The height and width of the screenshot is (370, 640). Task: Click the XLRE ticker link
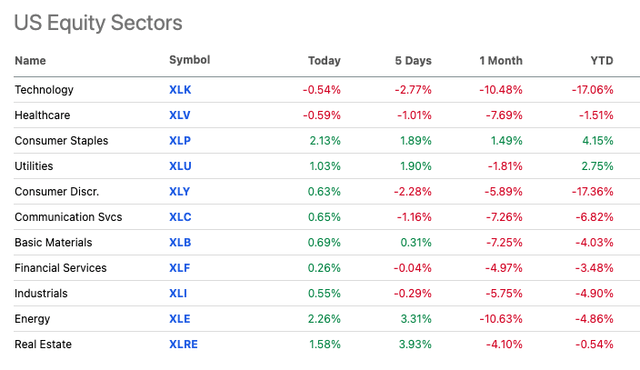click(x=183, y=344)
